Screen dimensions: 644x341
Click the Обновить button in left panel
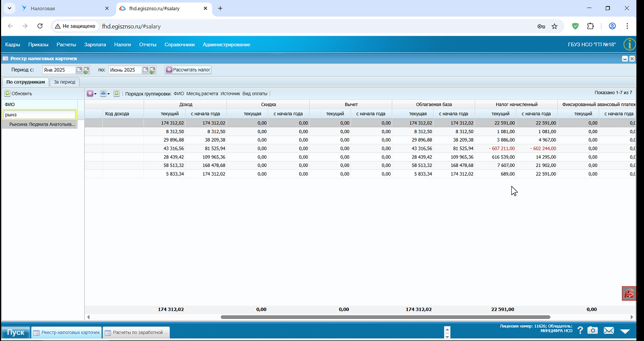[18, 94]
